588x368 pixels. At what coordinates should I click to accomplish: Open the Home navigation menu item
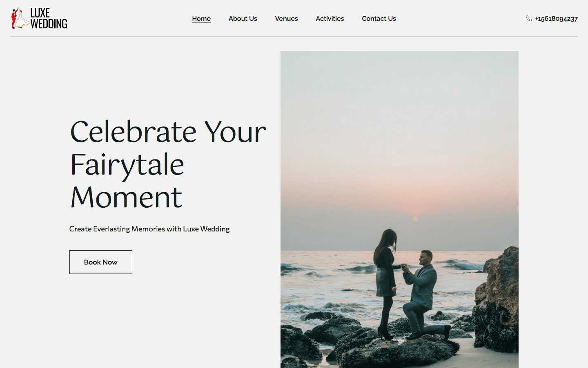201,18
